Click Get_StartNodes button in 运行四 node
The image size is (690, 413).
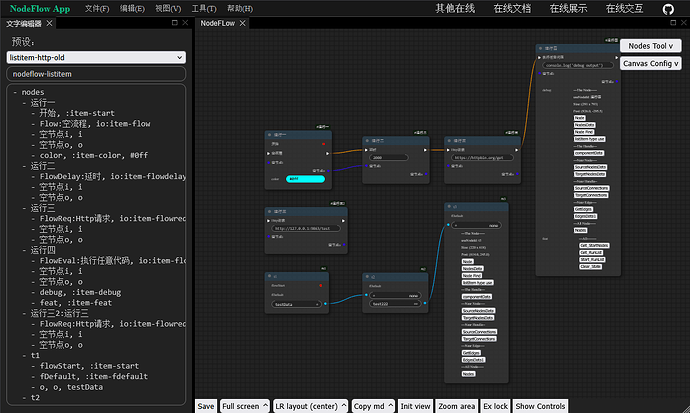click(594, 245)
